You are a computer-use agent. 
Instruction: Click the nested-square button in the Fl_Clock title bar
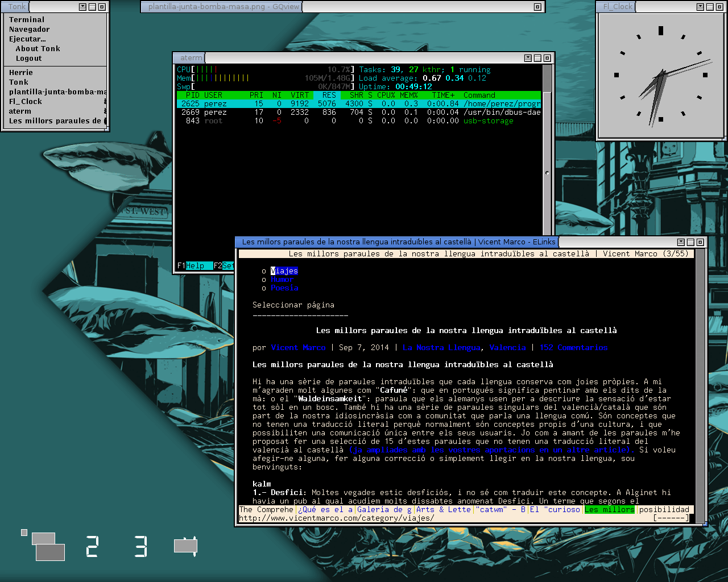719,7
